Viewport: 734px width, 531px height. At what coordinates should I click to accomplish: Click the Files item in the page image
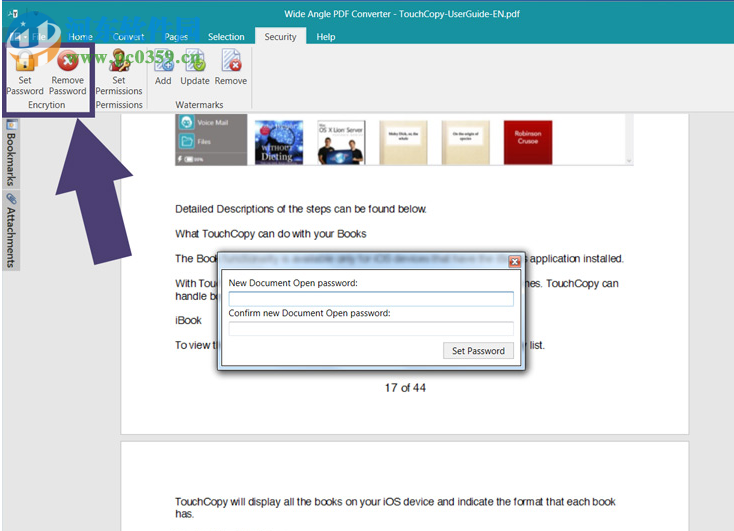pos(196,141)
